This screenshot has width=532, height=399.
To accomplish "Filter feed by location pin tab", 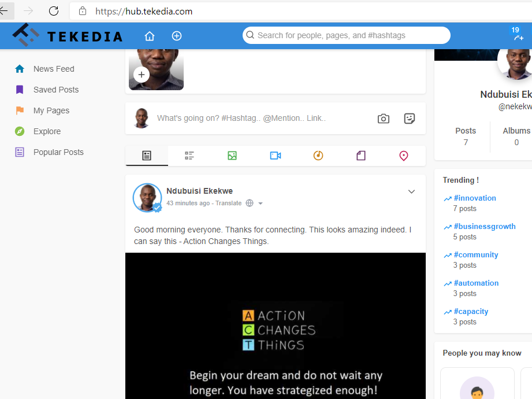I will coord(404,156).
